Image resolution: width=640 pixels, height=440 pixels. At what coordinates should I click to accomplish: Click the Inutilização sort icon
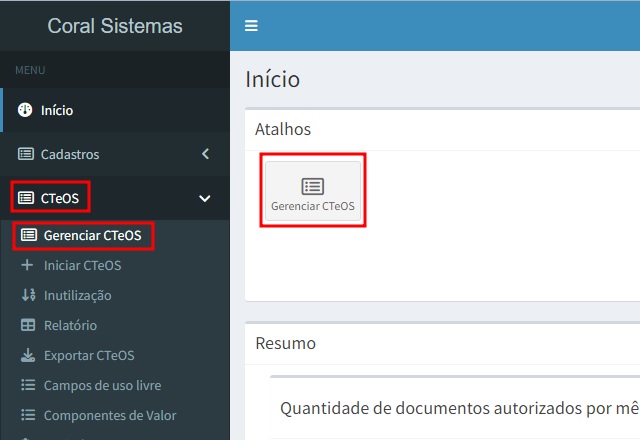(x=27, y=295)
